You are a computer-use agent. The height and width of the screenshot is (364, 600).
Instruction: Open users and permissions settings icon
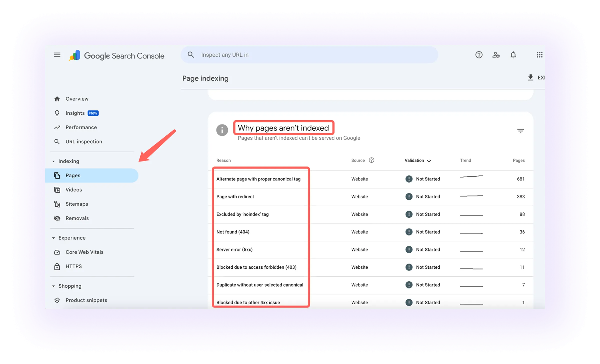pyautogui.click(x=496, y=55)
